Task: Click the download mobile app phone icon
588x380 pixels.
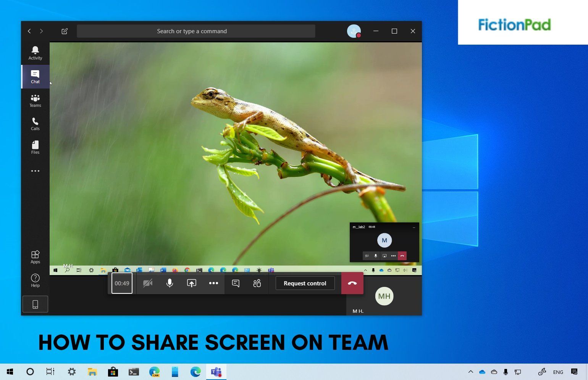Action: [35, 304]
